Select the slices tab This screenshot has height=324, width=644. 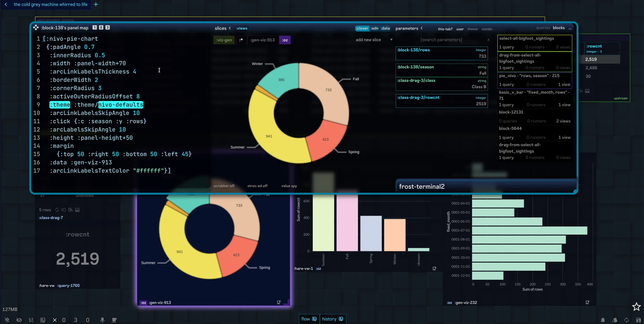pyautogui.click(x=220, y=28)
